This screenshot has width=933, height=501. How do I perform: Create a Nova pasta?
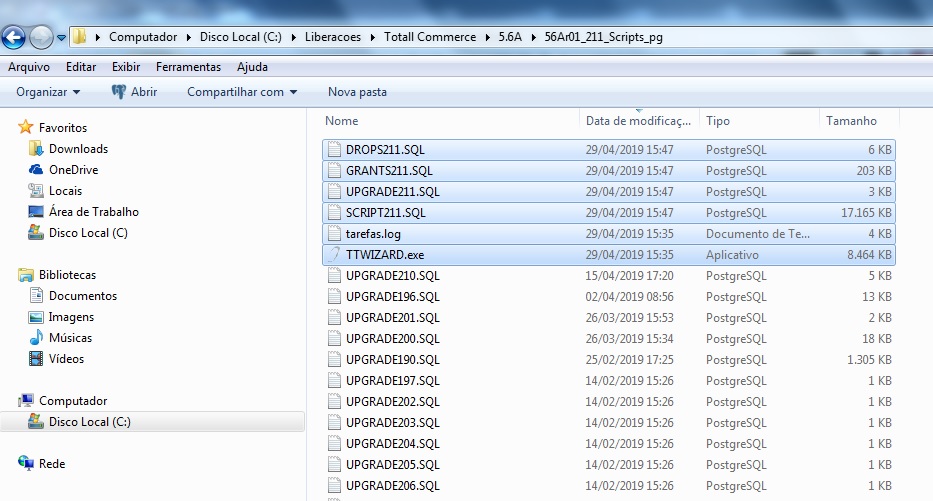point(357,92)
